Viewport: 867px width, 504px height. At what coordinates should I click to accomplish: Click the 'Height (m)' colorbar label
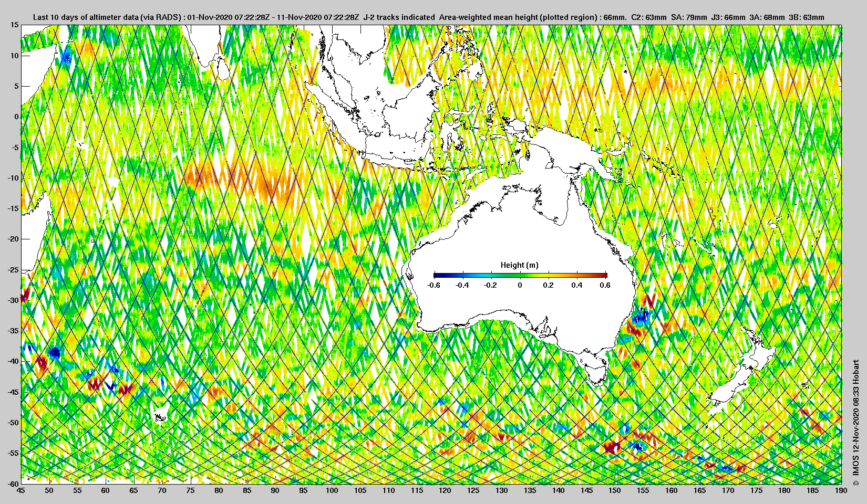(519, 265)
